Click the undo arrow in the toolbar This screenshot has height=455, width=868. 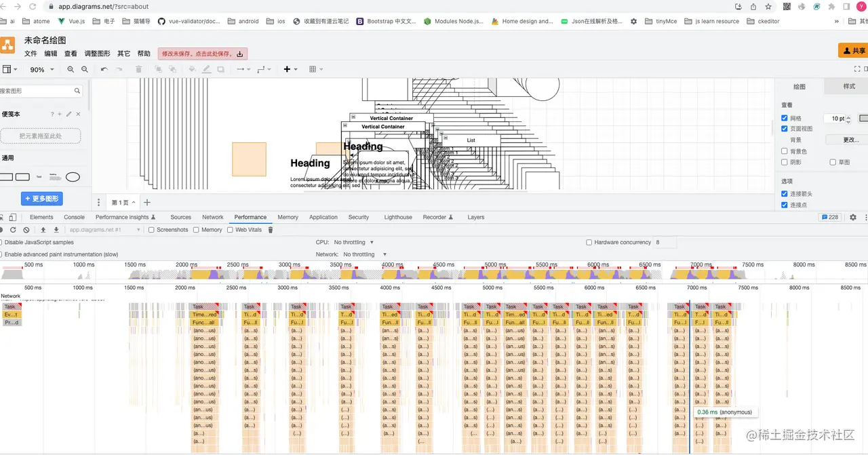pyautogui.click(x=104, y=69)
